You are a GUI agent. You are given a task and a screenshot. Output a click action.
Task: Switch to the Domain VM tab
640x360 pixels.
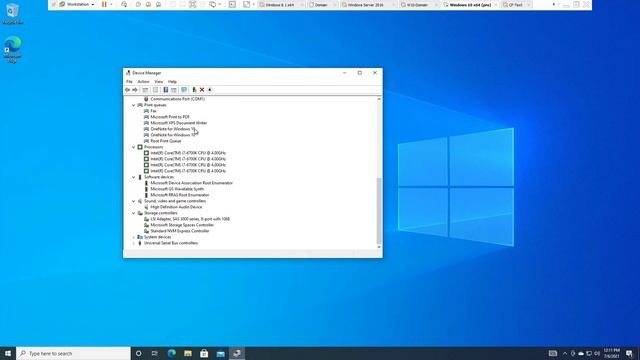point(321,5)
